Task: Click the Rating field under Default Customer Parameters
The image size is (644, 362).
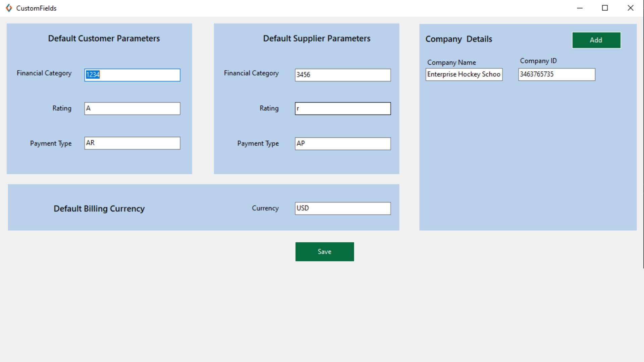Action: coord(132,108)
